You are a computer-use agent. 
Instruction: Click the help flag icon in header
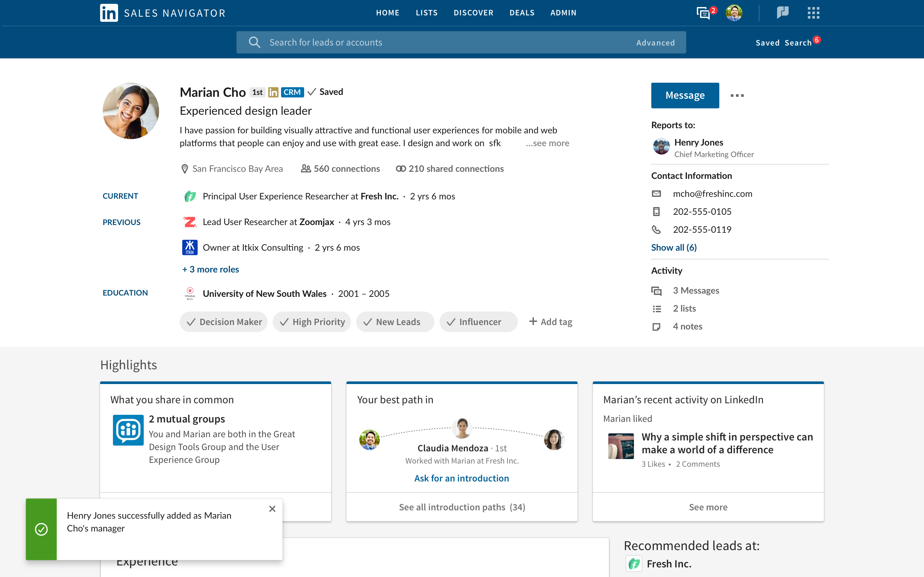782,13
